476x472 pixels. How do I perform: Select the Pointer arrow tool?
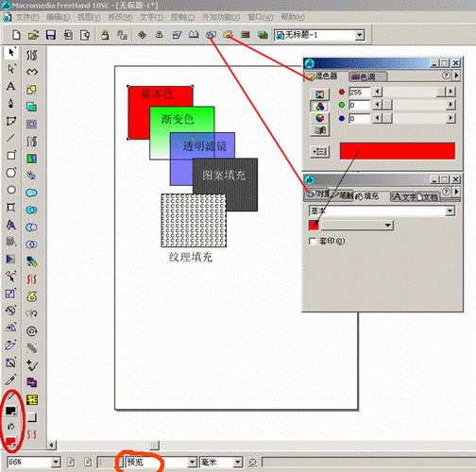[11, 52]
